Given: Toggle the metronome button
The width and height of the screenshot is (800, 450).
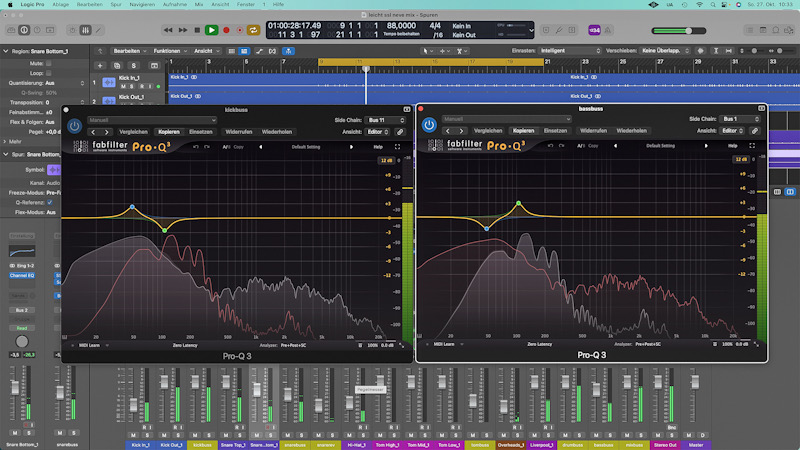Looking at the screenshot, I should click(x=608, y=30).
